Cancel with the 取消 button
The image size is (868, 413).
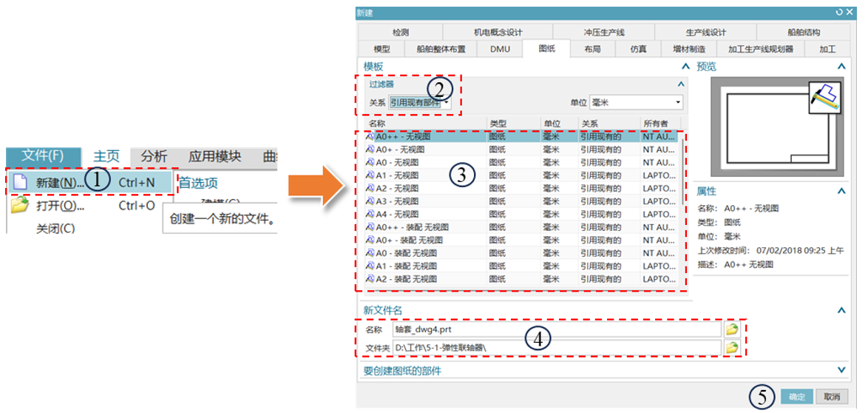(832, 397)
